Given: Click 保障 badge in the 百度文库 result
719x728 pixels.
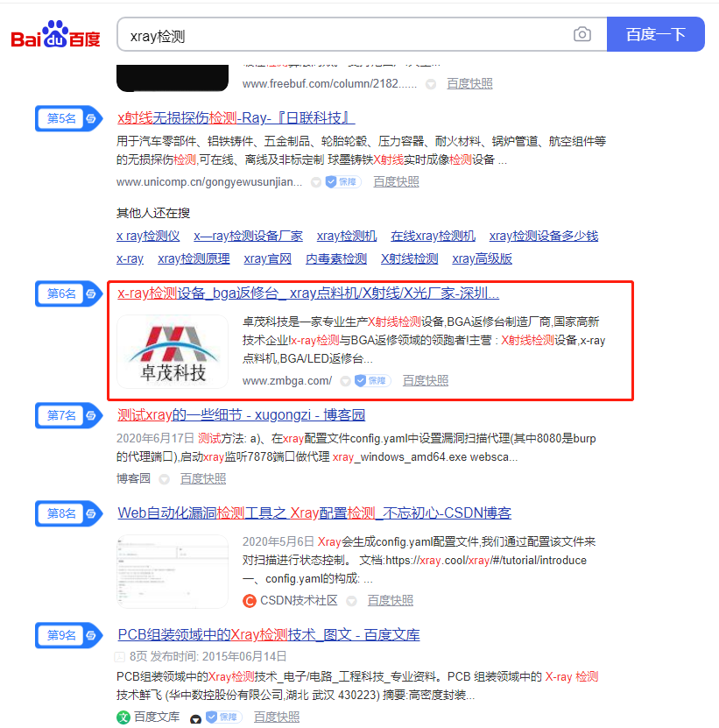Looking at the screenshot, I should (x=223, y=717).
